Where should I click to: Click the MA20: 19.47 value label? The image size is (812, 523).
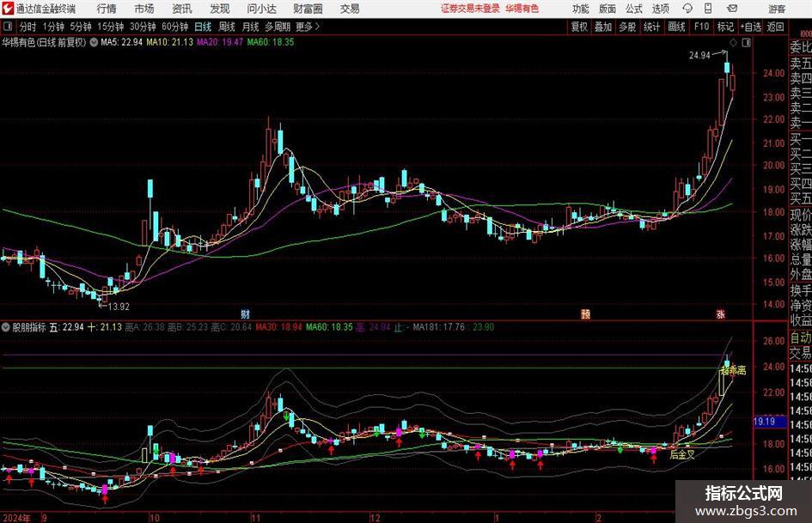click(x=220, y=42)
